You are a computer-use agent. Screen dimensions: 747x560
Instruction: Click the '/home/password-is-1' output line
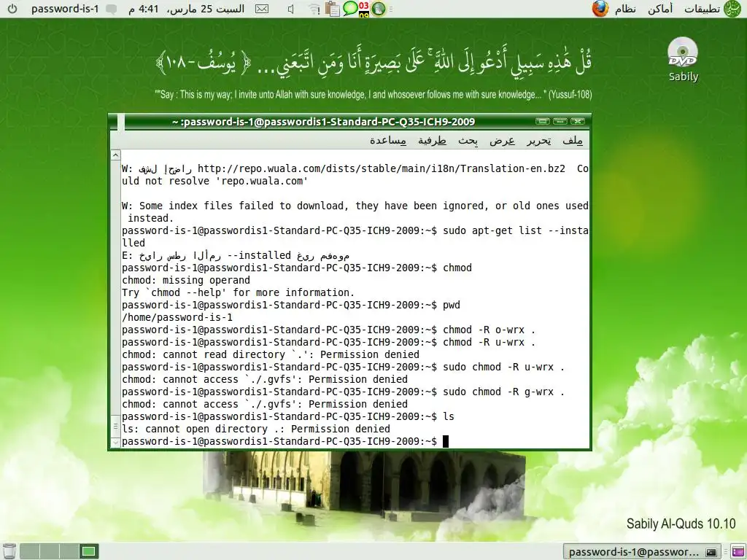tap(177, 317)
